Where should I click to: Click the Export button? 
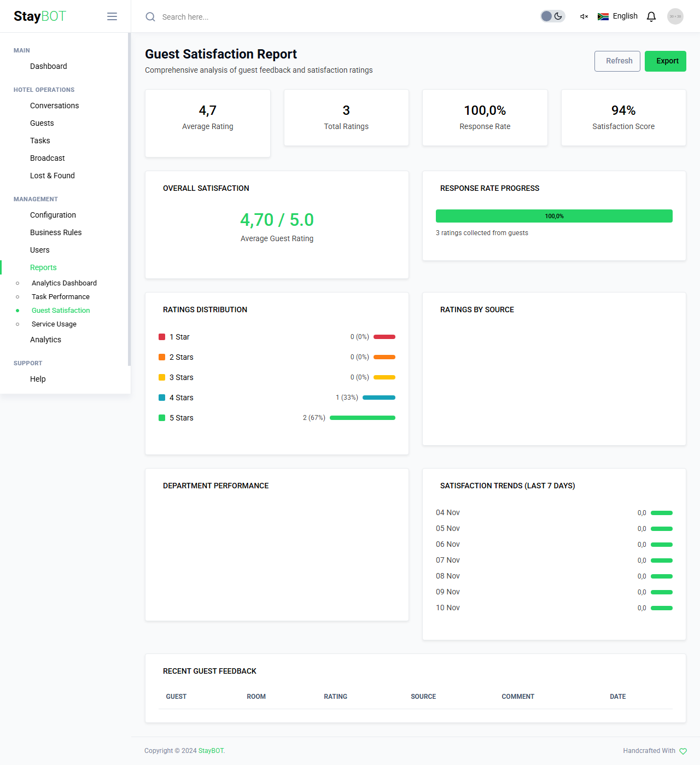click(665, 61)
